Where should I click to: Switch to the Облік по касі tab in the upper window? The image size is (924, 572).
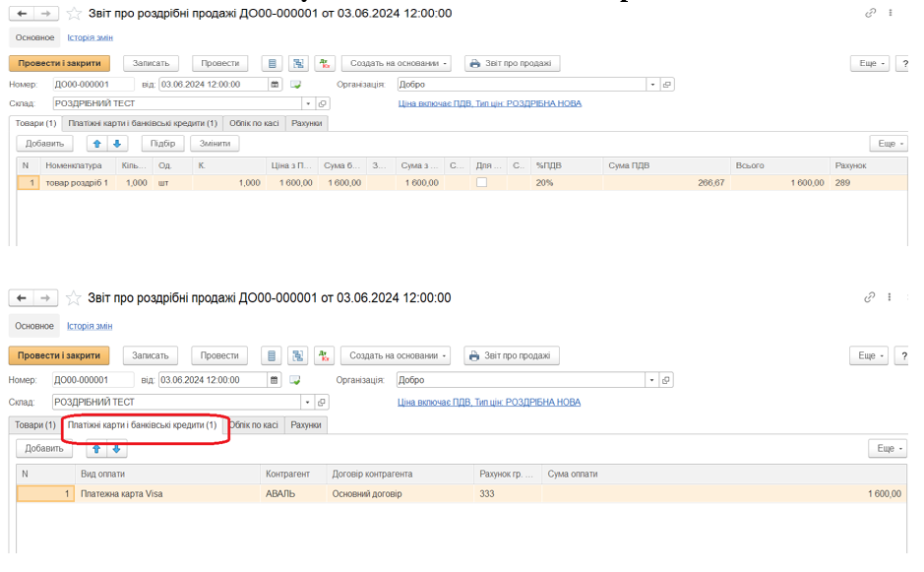tap(255, 123)
